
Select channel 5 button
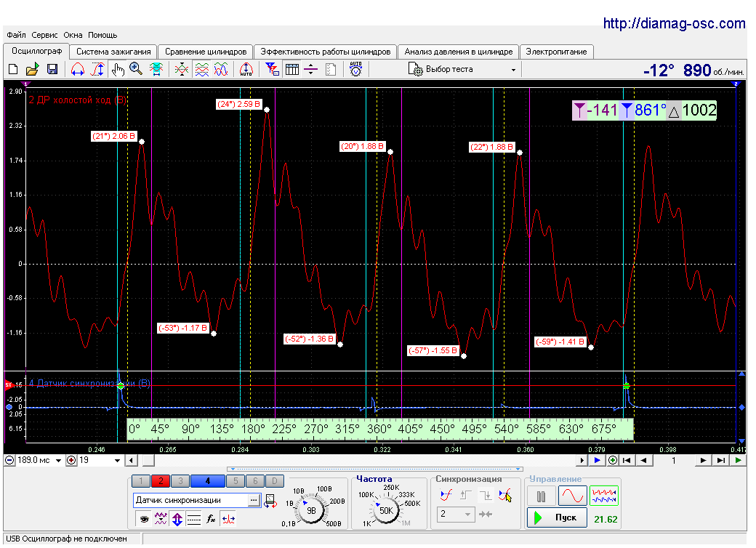[236, 480]
